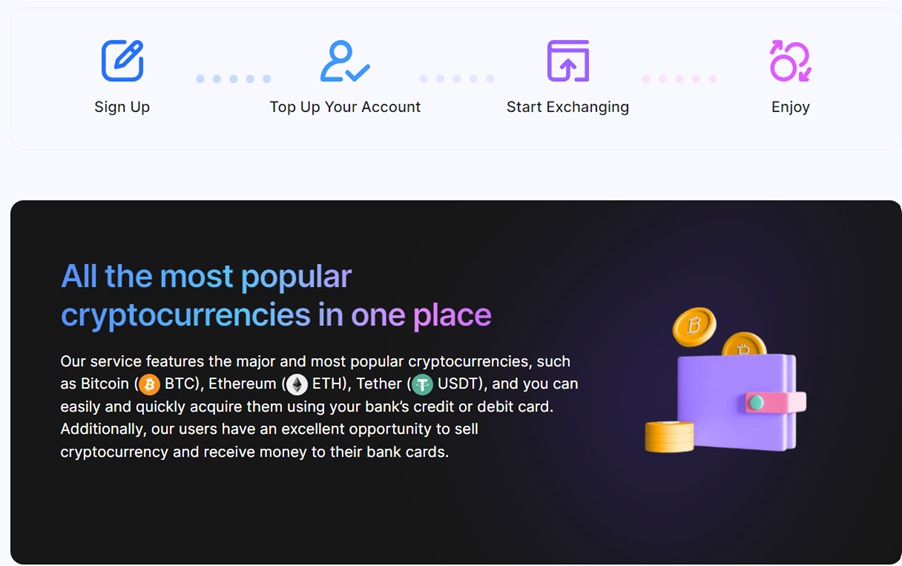This screenshot has height=566, width=902.
Task: Click the cryptocurrency description paragraph
Action: pos(319,407)
